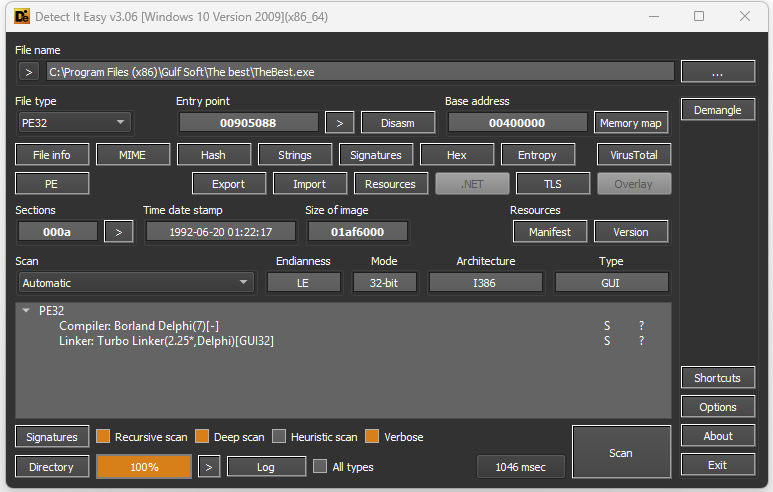Click the ? marker on the Compiler row
This screenshot has width=773, height=492.
641,326
